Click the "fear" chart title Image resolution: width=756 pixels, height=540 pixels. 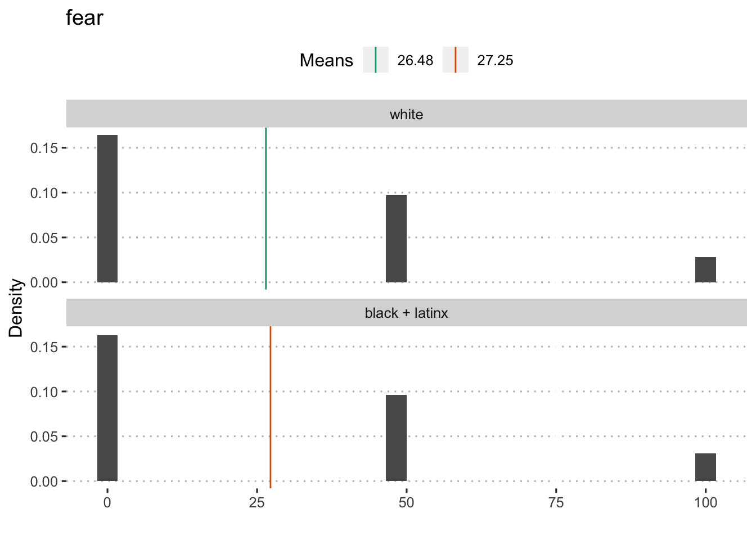(84, 18)
